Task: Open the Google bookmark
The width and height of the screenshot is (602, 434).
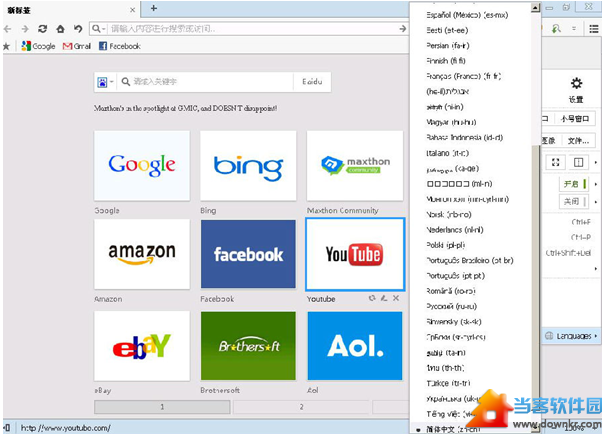Action: pyautogui.click(x=38, y=46)
